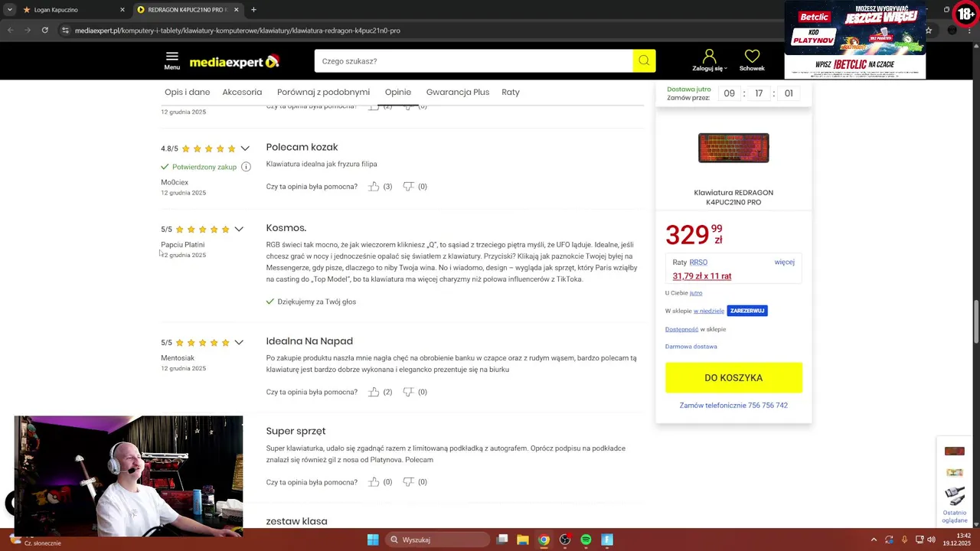Open third recently viewed product thumbnail
980x551 pixels.
954,494
